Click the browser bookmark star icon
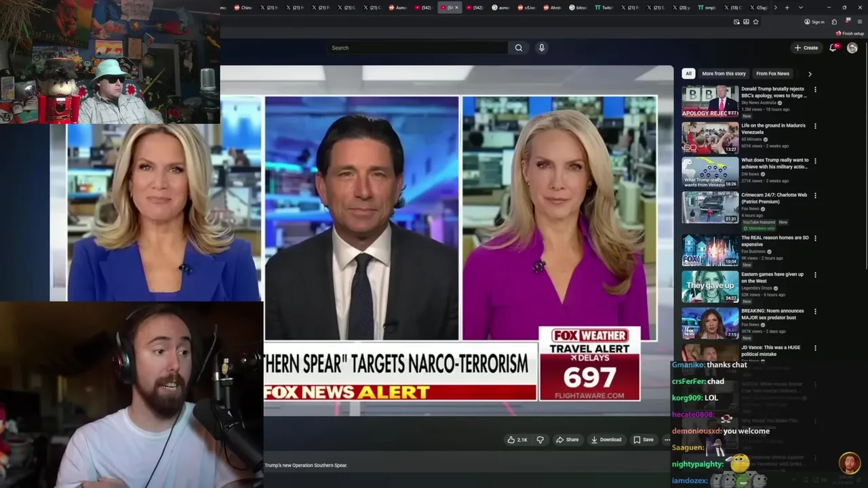The height and width of the screenshot is (488, 868). coord(755,22)
